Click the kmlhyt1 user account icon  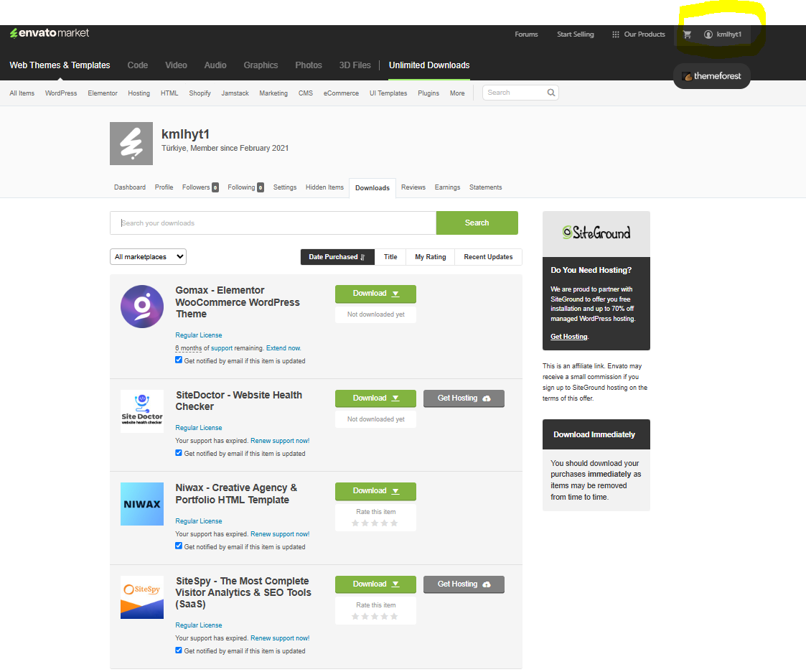pos(708,34)
